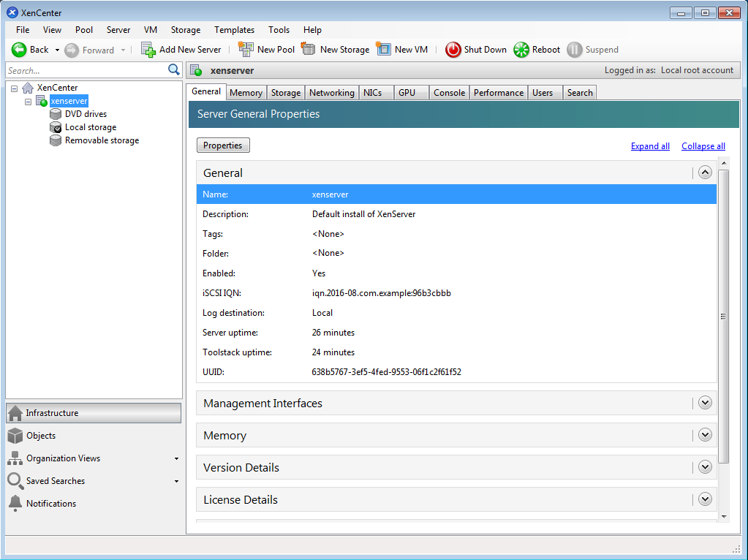
Task: Select the Local storage tree item
Action: click(90, 127)
